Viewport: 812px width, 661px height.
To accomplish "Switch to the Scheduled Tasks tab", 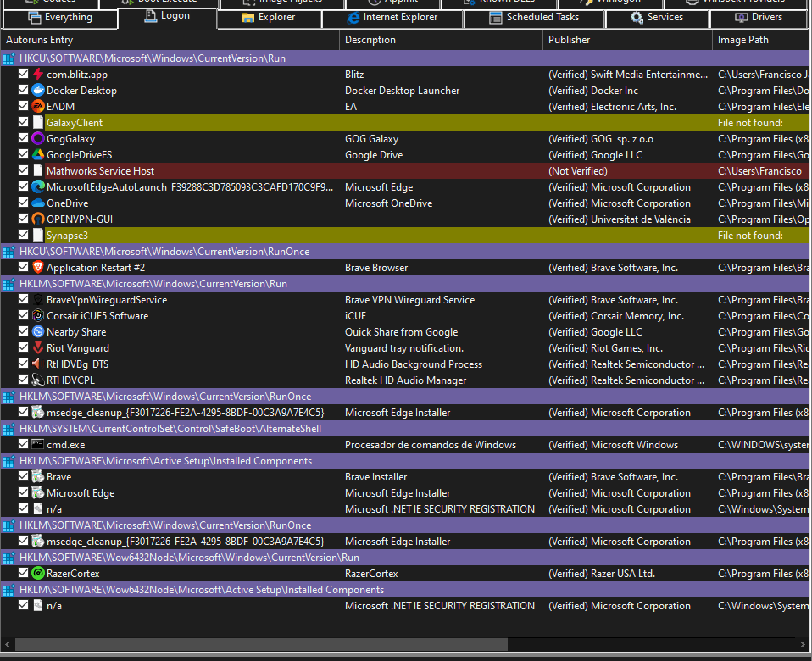I will tap(535, 18).
